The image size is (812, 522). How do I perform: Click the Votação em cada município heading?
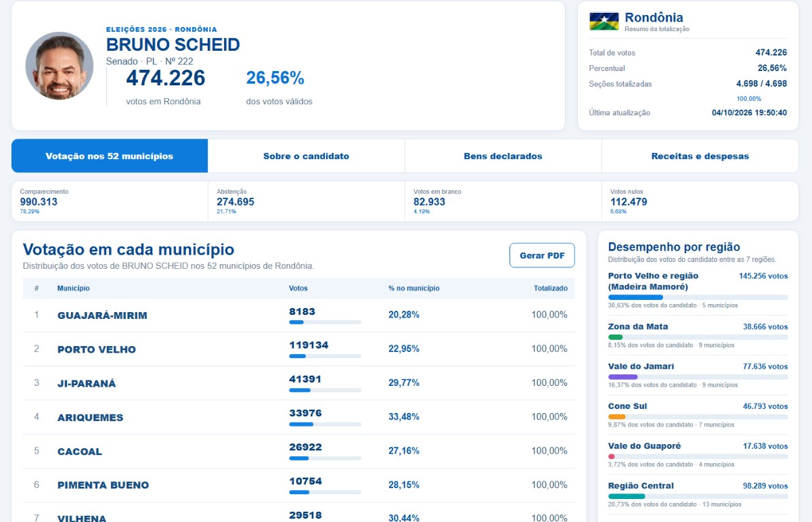point(129,249)
